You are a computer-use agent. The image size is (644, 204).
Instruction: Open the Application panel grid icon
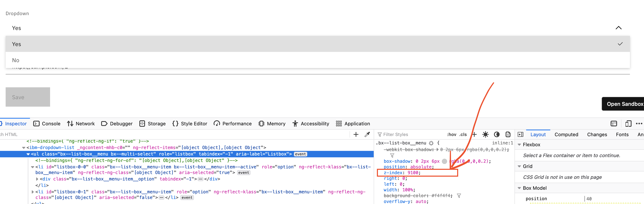(339, 124)
